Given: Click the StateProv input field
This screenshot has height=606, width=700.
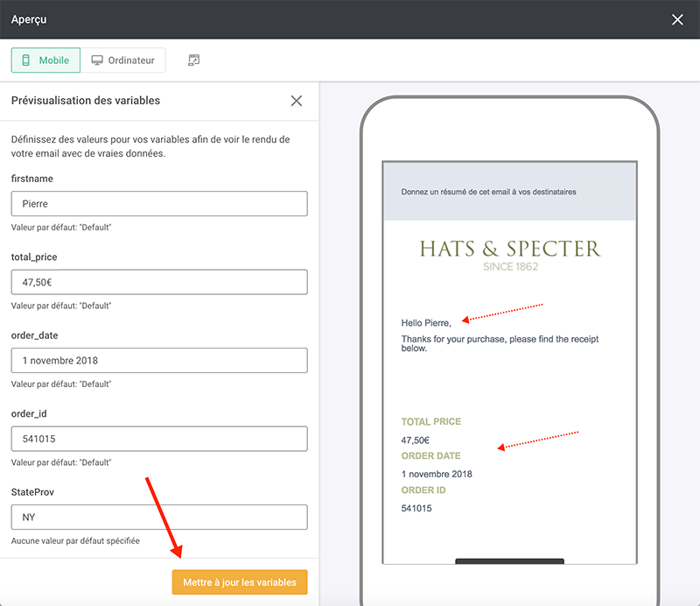Looking at the screenshot, I should point(159,517).
